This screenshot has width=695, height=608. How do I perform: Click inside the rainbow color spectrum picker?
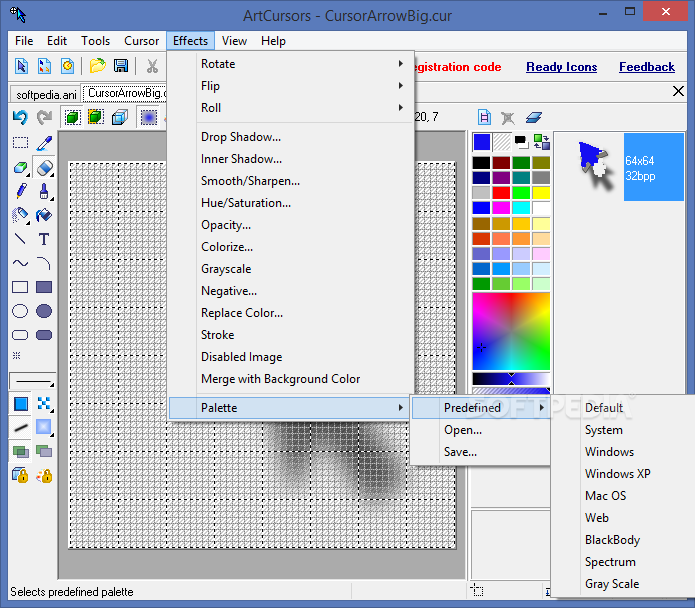coord(511,331)
